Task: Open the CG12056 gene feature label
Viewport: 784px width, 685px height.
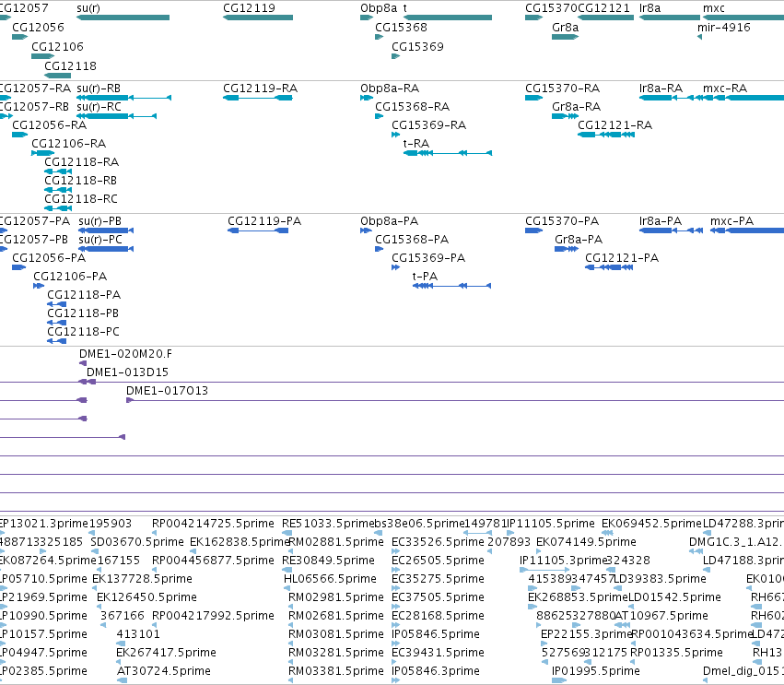Action: pos(38,28)
